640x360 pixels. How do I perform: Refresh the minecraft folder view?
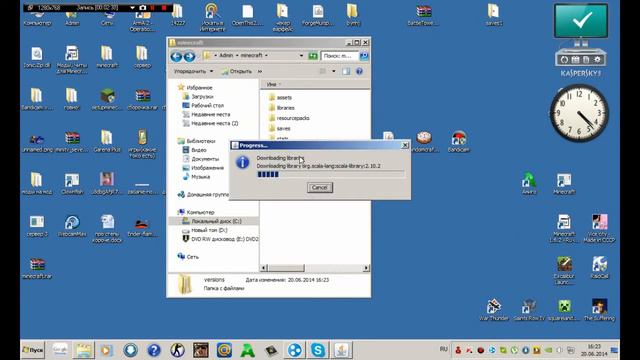click(x=313, y=56)
